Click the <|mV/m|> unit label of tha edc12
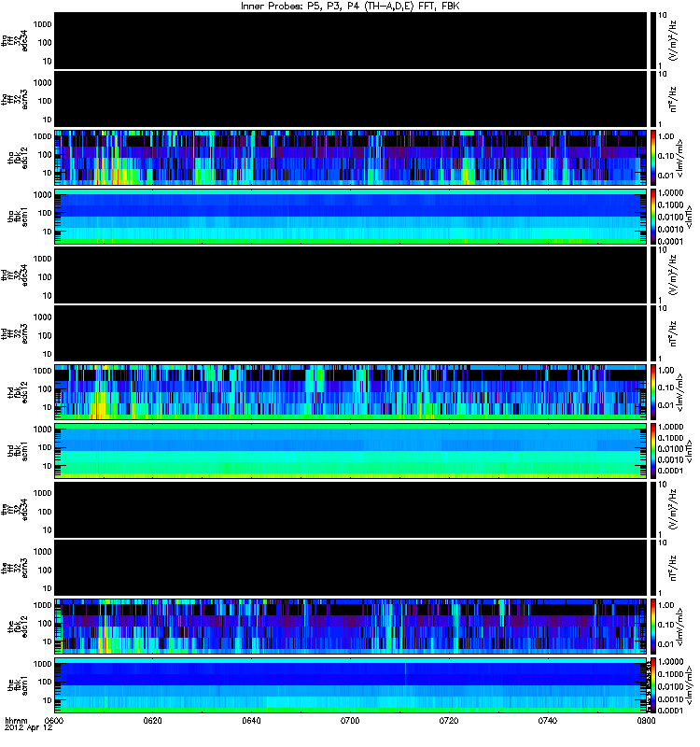This screenshot has width=700, height=747. (680, 158)
